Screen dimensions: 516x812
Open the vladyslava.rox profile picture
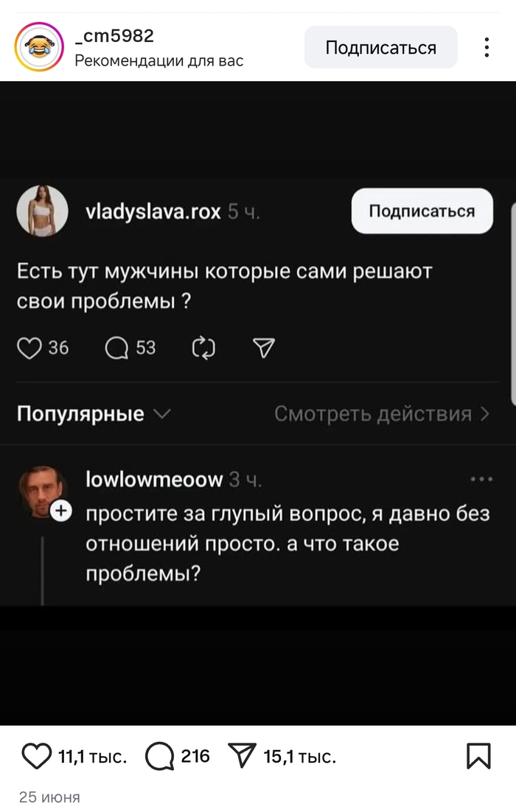click(x=43, y=211)
